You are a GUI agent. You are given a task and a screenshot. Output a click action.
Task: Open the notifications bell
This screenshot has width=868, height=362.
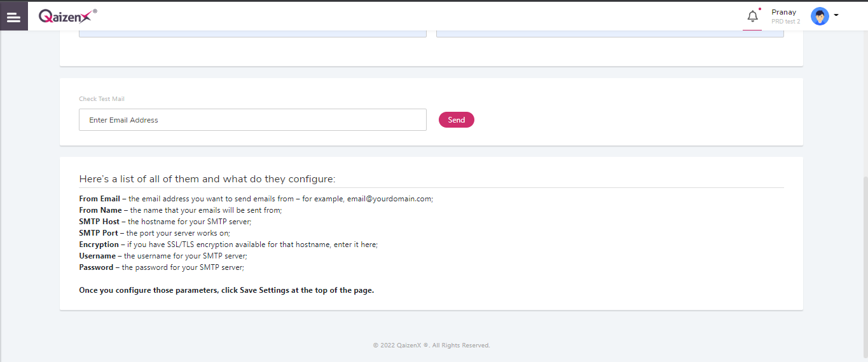coord(752,17)
